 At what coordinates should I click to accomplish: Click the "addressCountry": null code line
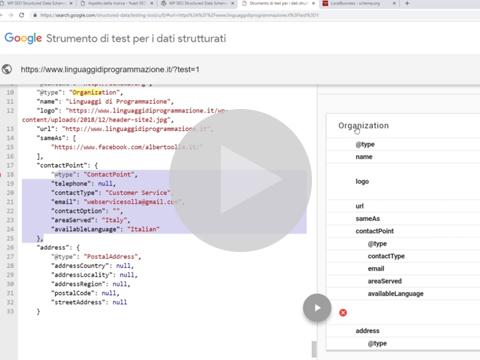92,266
